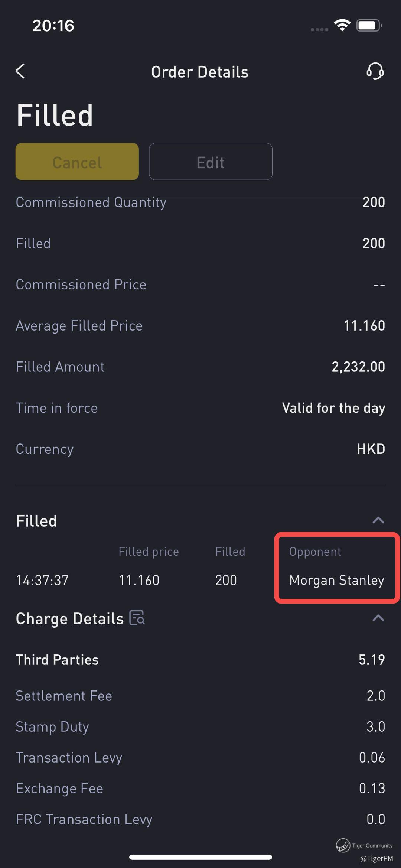This screenshot has width=401, height=868.
Task: Collapse the Charge Details chevron
Action: (x=378, y=618)
